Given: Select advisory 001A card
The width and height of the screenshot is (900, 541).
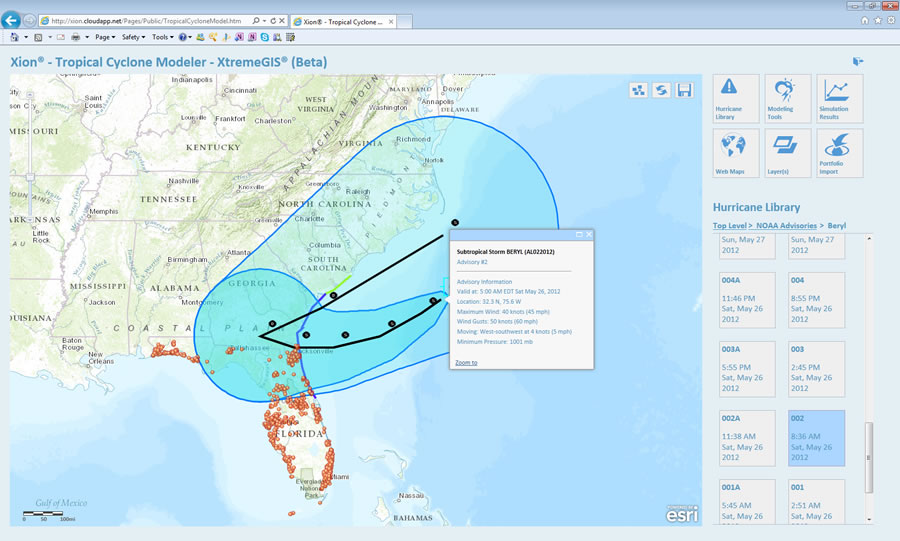Looking at the screenshot, I should tap(747, 501).
